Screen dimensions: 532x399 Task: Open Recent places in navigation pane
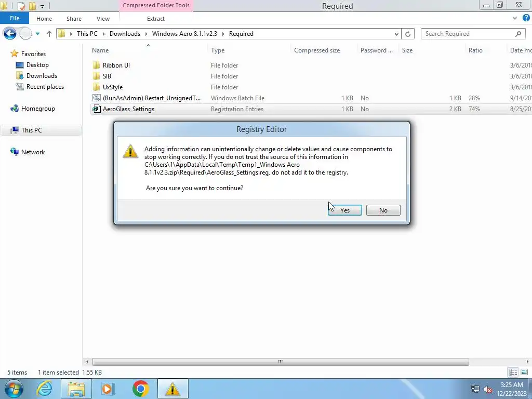pyautogui.click(x=45, y=87)
